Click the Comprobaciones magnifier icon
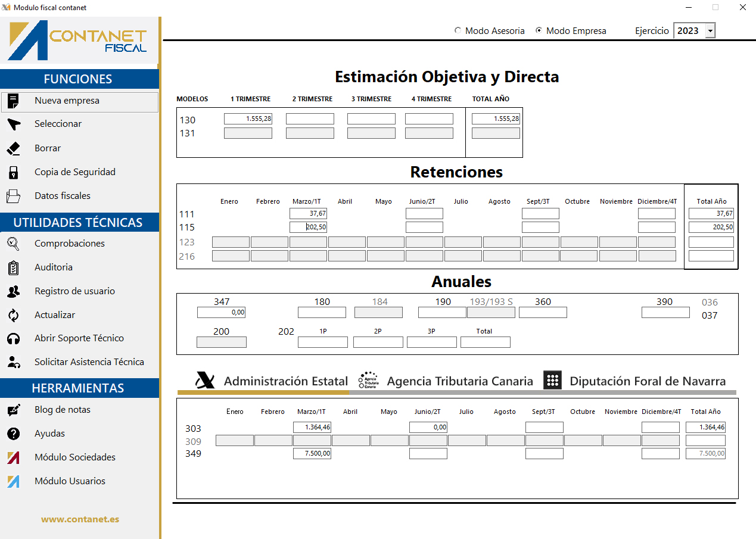Image resolution: width=756 pixels, height=539 pixels. point(13,244)
